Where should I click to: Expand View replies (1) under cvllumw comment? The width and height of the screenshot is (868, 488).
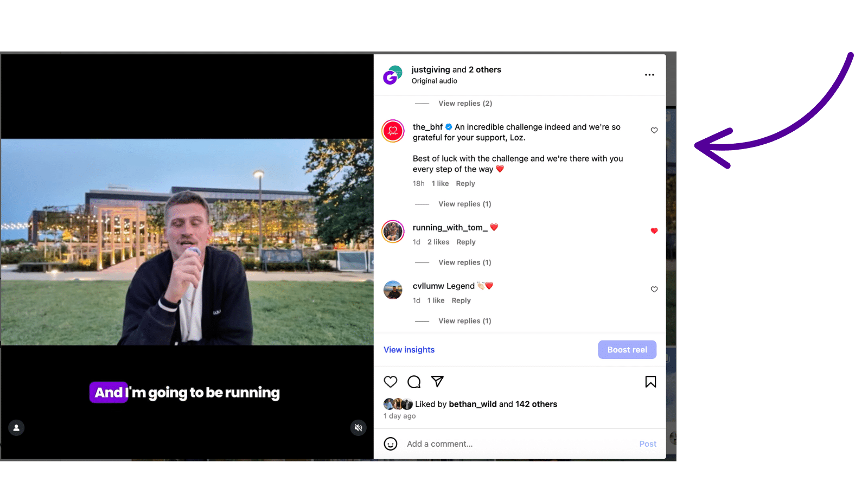click(x=465, y=321)
